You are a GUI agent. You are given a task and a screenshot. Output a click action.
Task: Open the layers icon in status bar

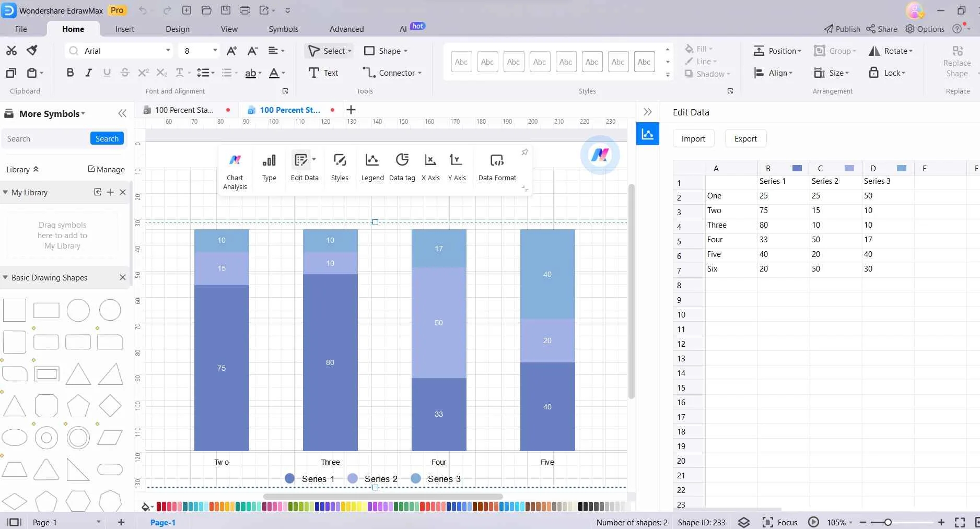tap(744, 522)
